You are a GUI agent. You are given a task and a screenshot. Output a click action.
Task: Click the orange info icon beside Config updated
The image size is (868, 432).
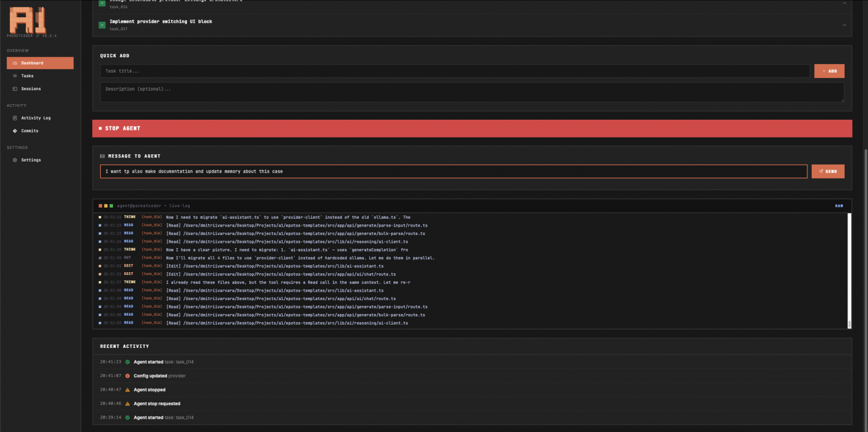pyautogui.click(x=127, y=376)
